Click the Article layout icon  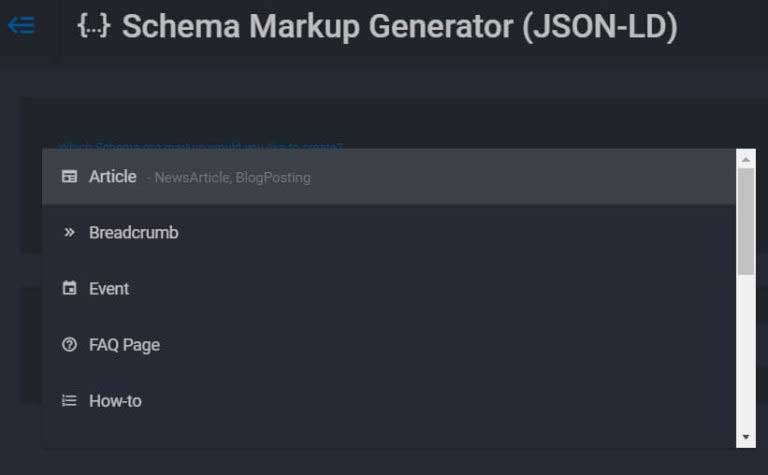(70, 176)
